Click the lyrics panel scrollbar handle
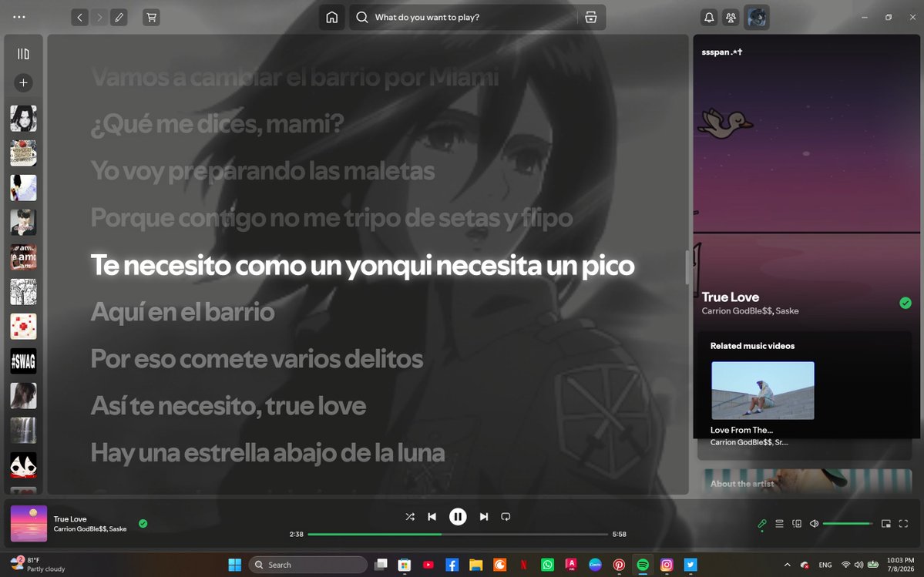The height and width of the screenshot is (577, 924). [x=687, y=268]
